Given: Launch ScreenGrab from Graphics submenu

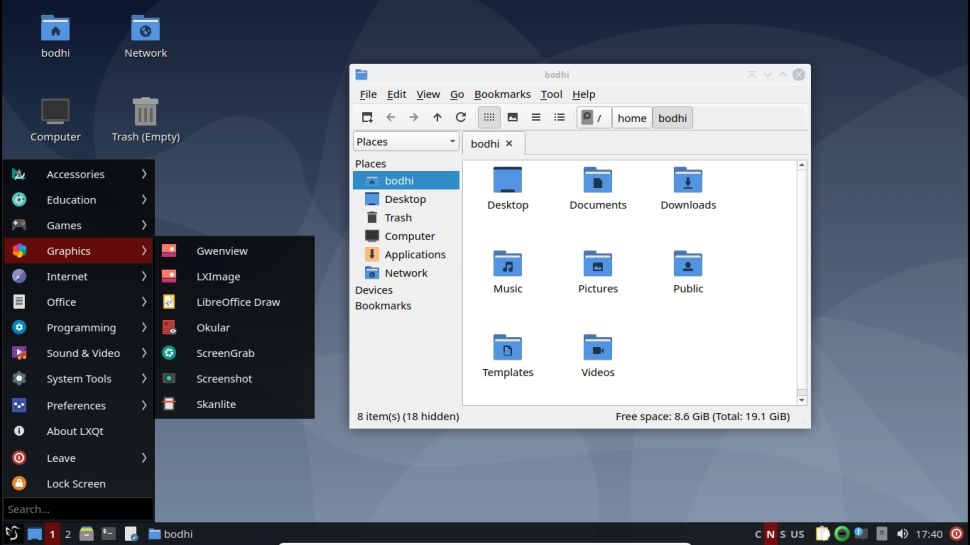Looking at the screenshot, I should point(234,353).
